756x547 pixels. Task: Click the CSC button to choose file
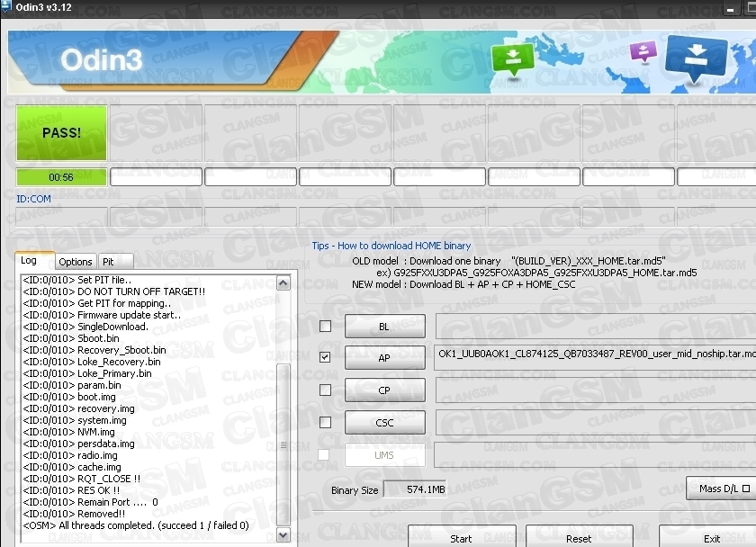(x=385, y=422)
